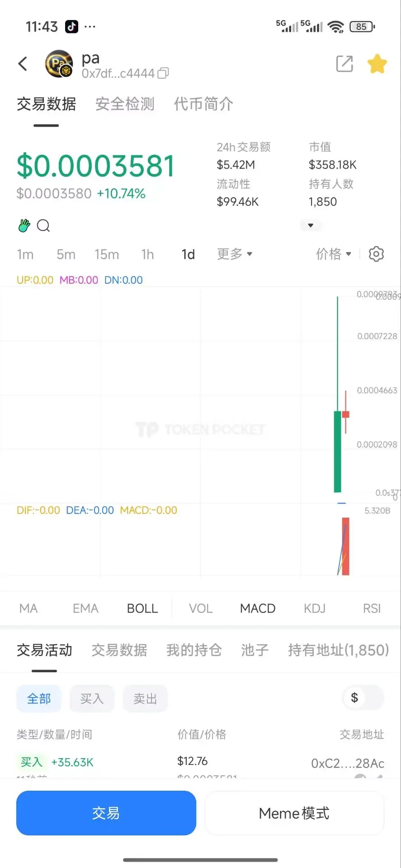Tap the green hand icon
Image resolution: width=401 pixels, height=868 pixels.
tap(24, 225)
